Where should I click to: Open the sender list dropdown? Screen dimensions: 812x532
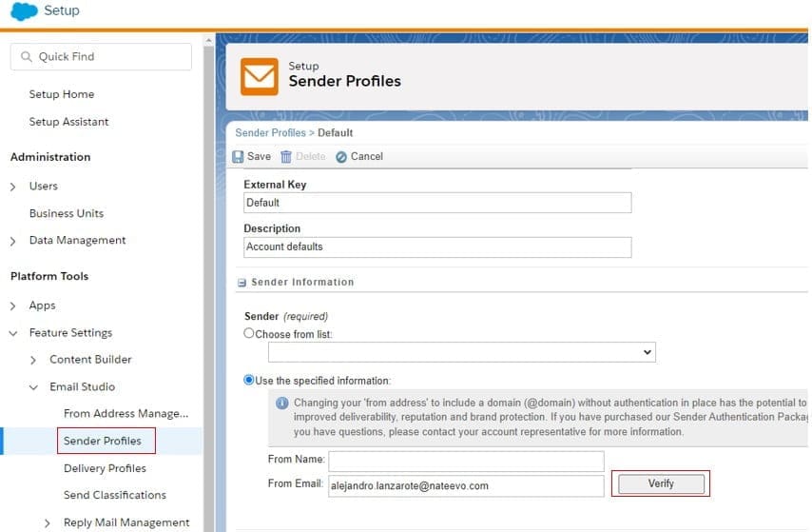461,352
